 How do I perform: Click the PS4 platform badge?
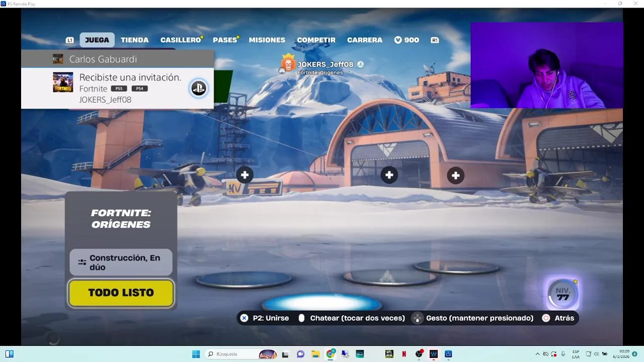pos(139,88)
